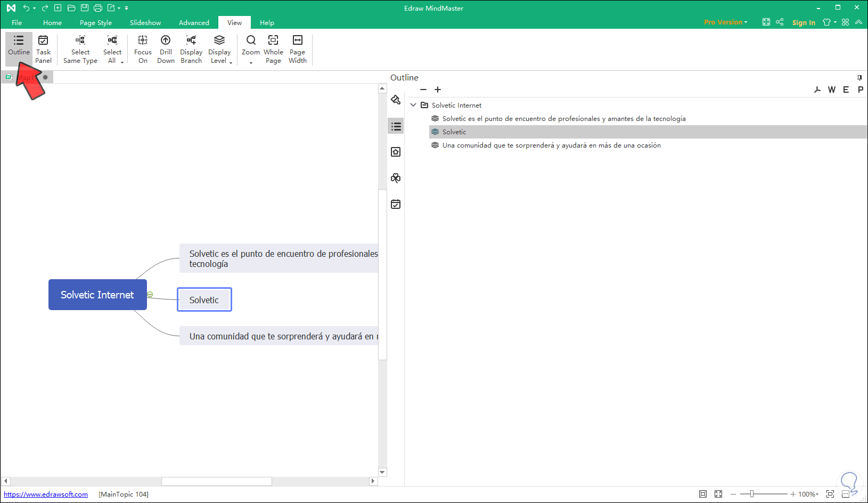Select the highlighted Solvetic outline row
This screenshot has height=503, width=868.
(648, 132)
